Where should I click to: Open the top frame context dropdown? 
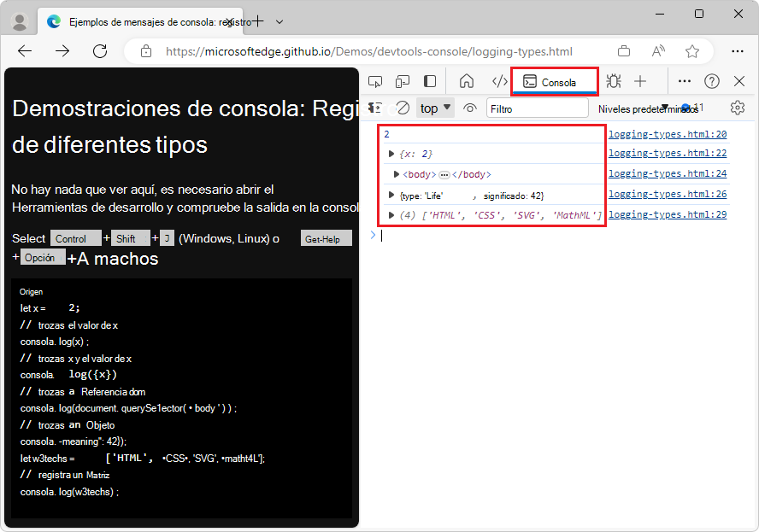[434, 108]
